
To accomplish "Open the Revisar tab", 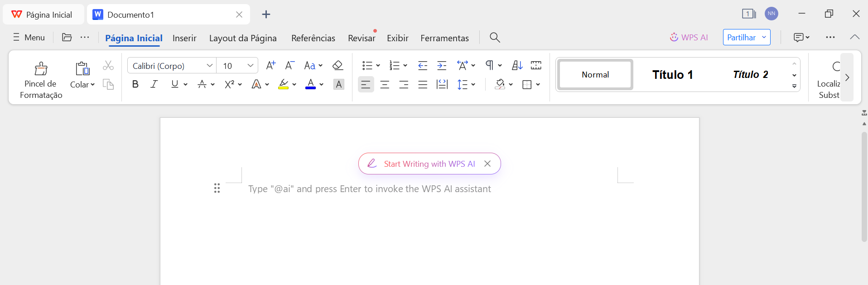I will tap(362, 38).
